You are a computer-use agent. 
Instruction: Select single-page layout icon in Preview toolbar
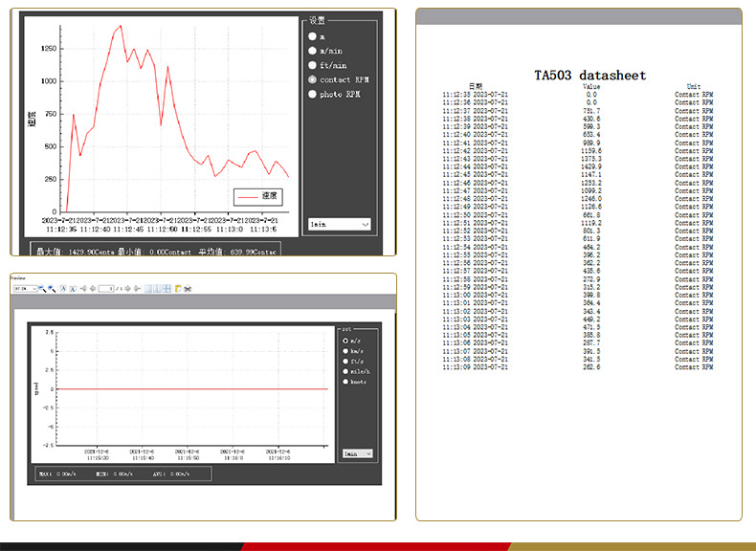(148, 288)
